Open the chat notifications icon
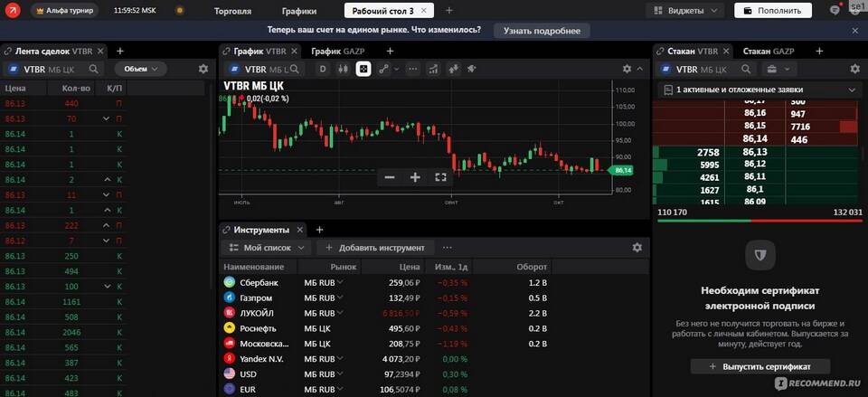 click(835, 11)
